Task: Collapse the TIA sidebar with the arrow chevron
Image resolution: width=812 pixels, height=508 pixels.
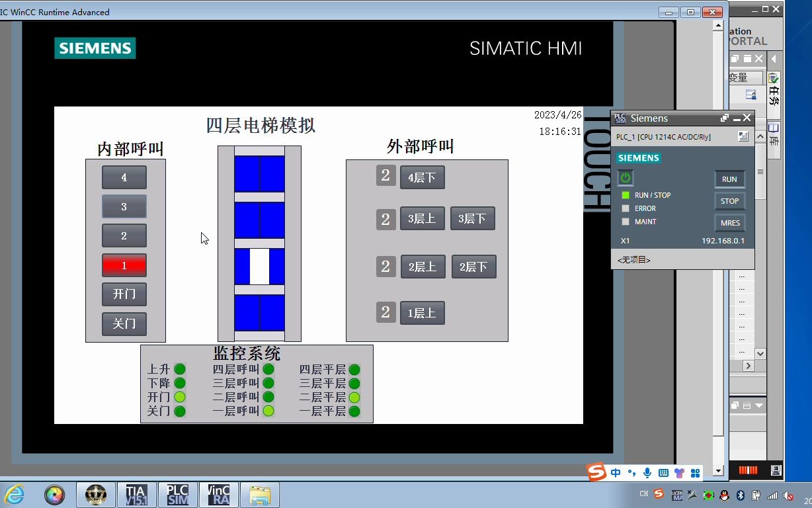Action: [774, 58]
